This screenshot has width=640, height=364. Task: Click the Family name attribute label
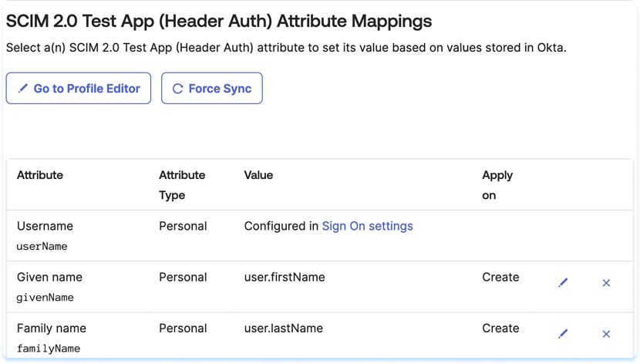(52, 328)
